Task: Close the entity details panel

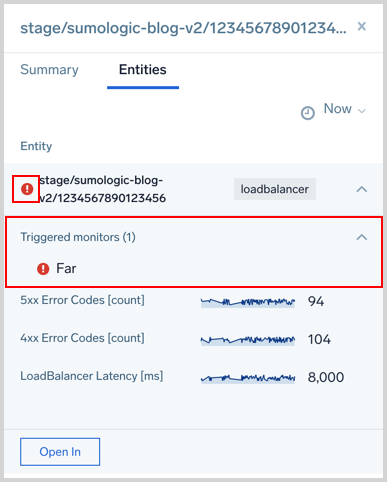Action: pos(362,26)
